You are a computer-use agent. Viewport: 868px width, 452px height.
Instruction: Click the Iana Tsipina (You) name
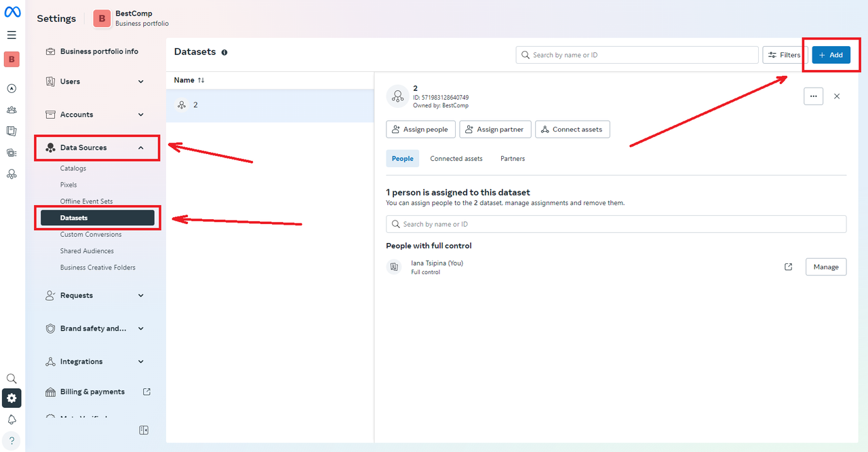pos(437,263)
